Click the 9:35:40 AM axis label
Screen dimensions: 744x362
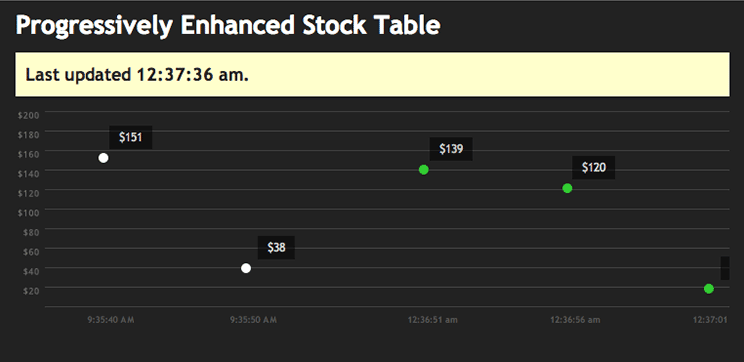coord(111,320)
